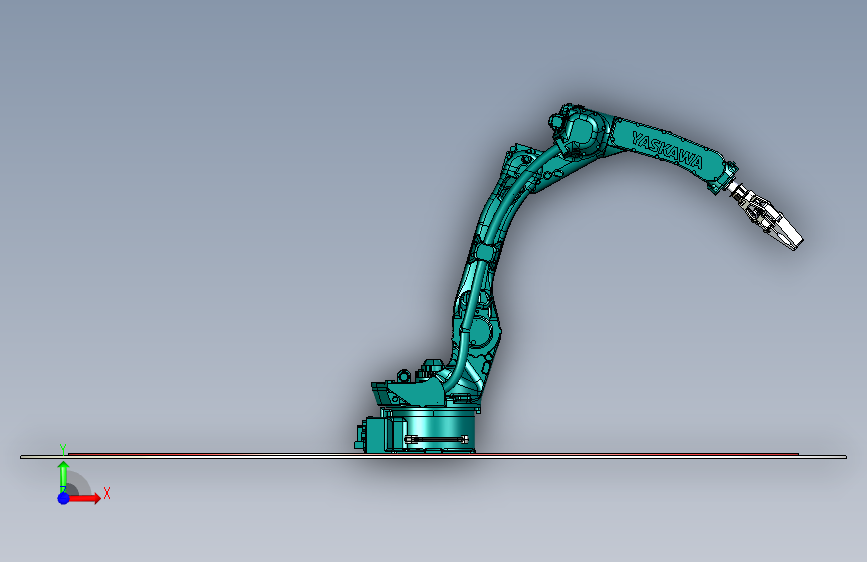Select the flat floor plate under the robot
Viewport: 867px width, 562px height.
point(433,456)
